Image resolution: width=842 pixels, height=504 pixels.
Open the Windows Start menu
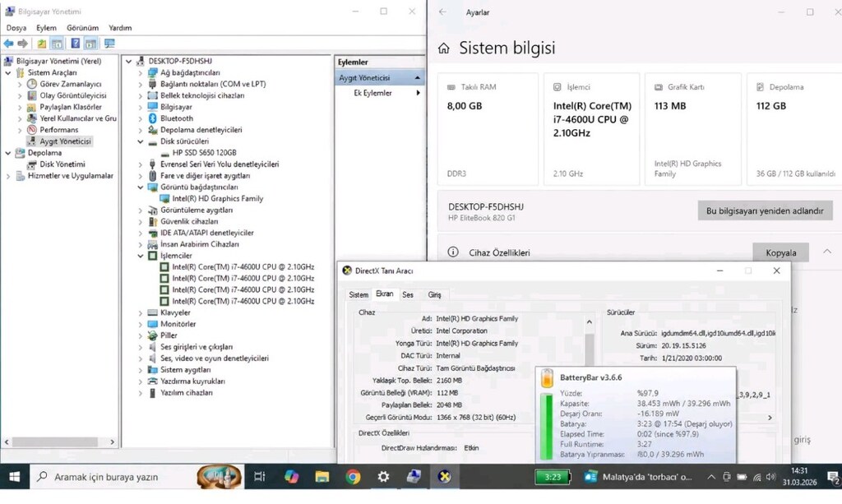(15, 477)
